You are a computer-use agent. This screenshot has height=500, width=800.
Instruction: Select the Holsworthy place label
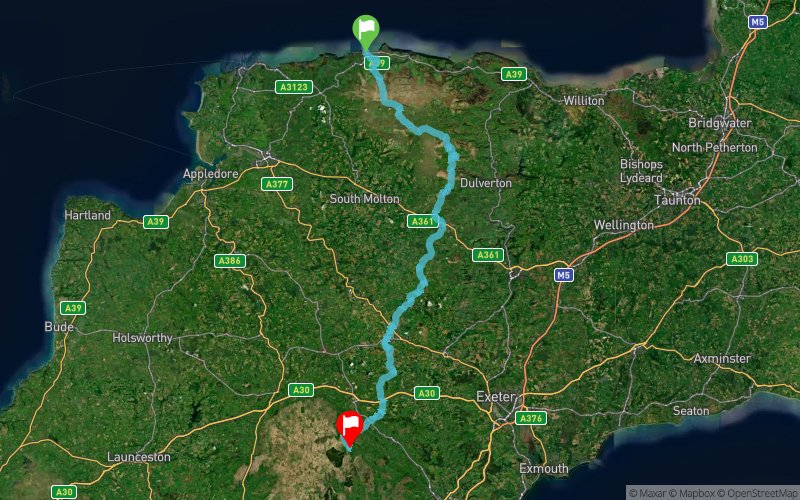click(142, 338)
